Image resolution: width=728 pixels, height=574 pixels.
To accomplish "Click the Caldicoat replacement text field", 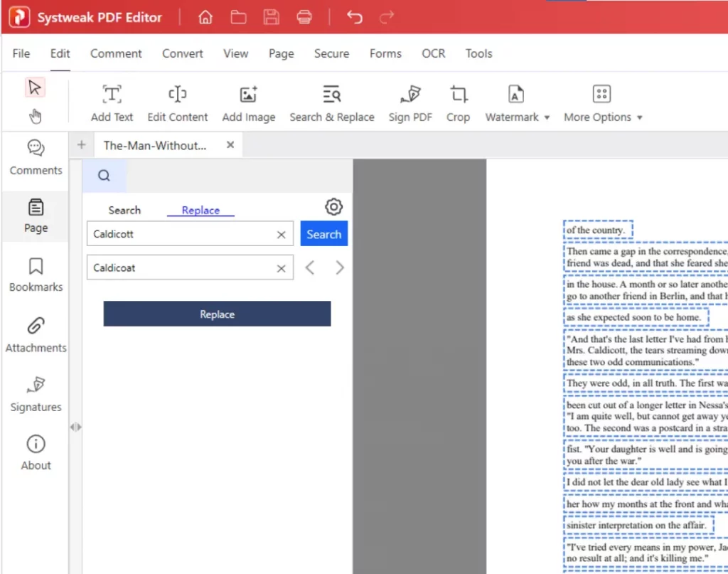I will [x=181, y=268].
